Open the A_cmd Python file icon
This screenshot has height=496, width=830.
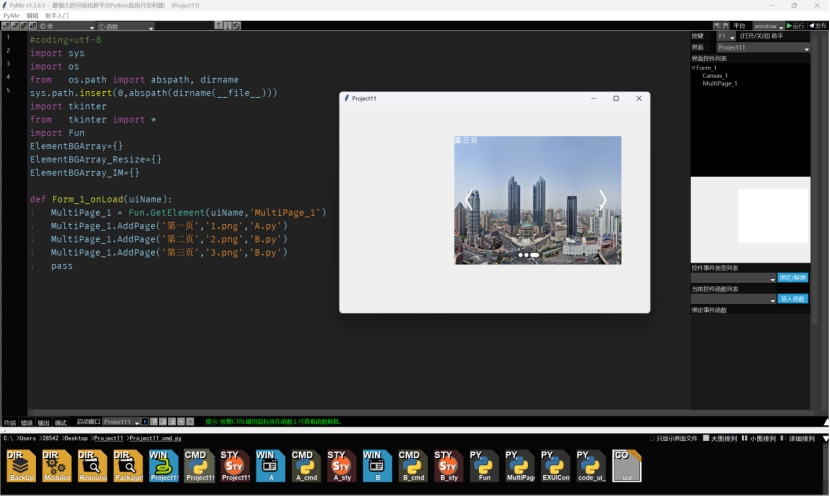coord(306,466)
